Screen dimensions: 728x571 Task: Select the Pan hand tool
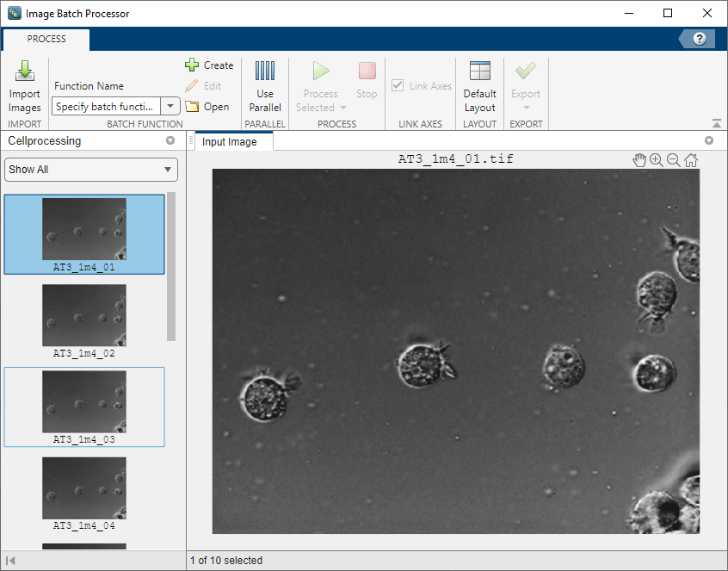coord(639,160)
